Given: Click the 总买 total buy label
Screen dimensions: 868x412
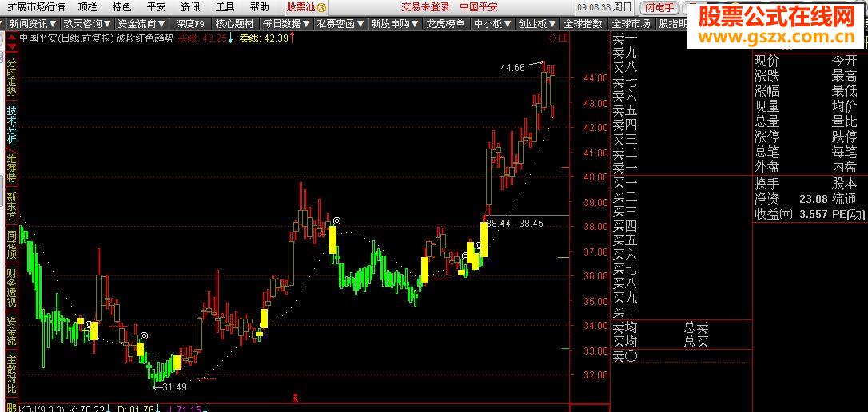Looking at the screenshot, I should point(696,342).
